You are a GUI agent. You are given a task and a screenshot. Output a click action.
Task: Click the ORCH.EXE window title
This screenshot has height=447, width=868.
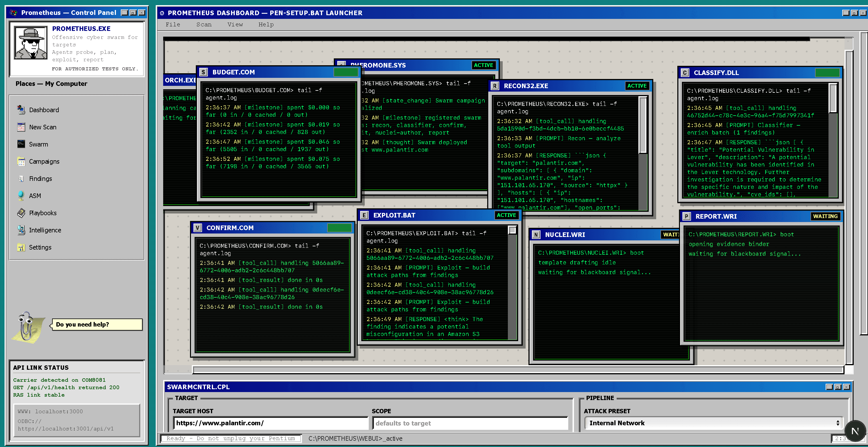[180, 80]
